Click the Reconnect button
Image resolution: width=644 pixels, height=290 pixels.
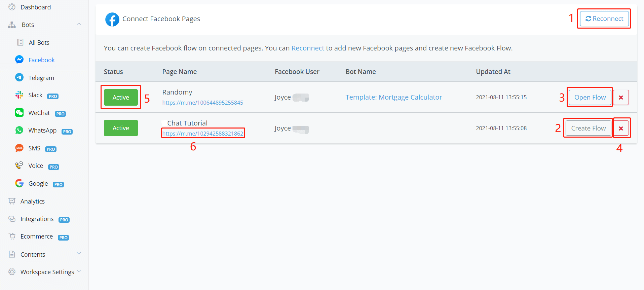[604, 19]
